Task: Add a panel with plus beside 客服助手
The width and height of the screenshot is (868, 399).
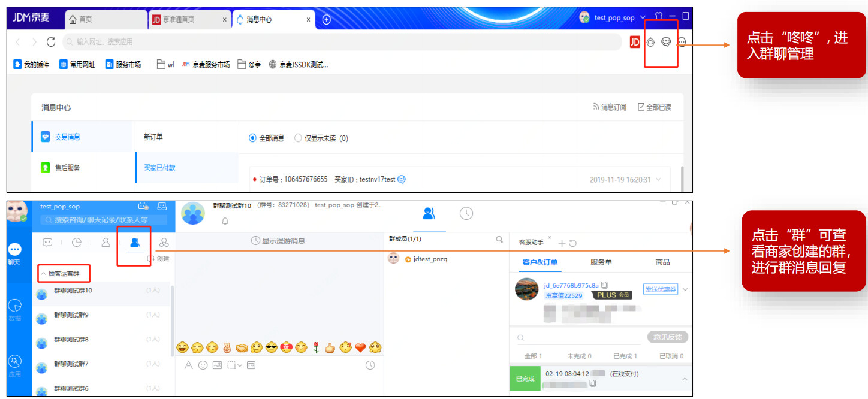Action: tap(562, 243)
